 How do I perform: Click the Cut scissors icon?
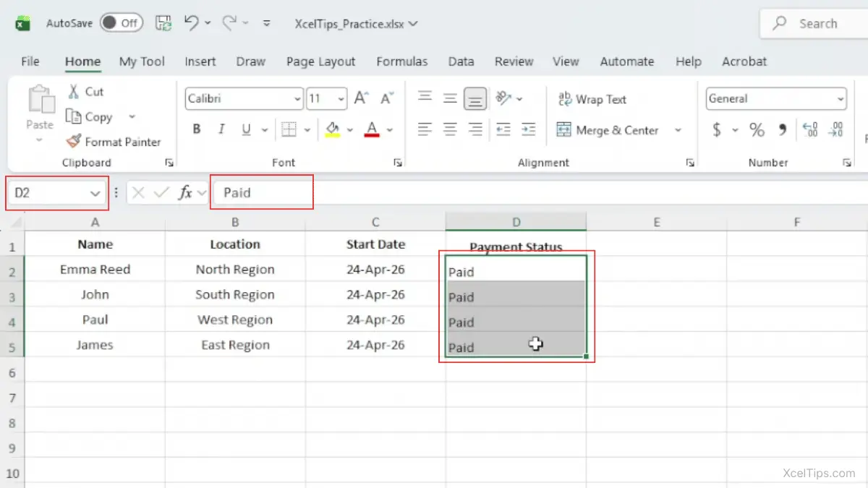(x=73, y=92)
